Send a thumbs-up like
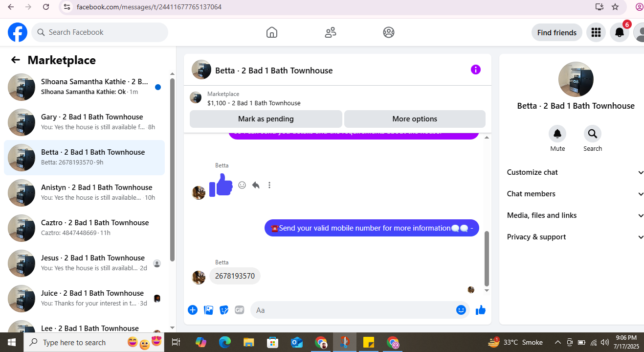Image resolution: width=644 pixels, height=352 pixels. pos(481,310)
